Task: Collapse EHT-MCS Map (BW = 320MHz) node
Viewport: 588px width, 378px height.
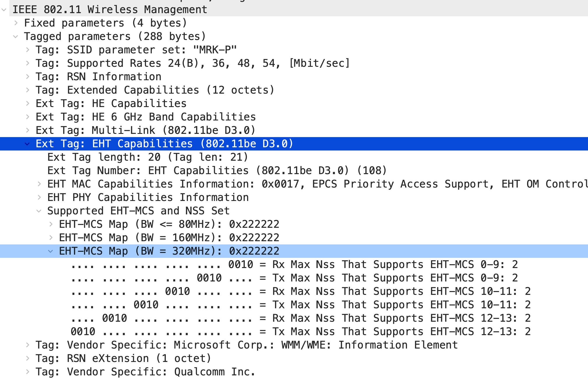Action: (x=51, y=251)
